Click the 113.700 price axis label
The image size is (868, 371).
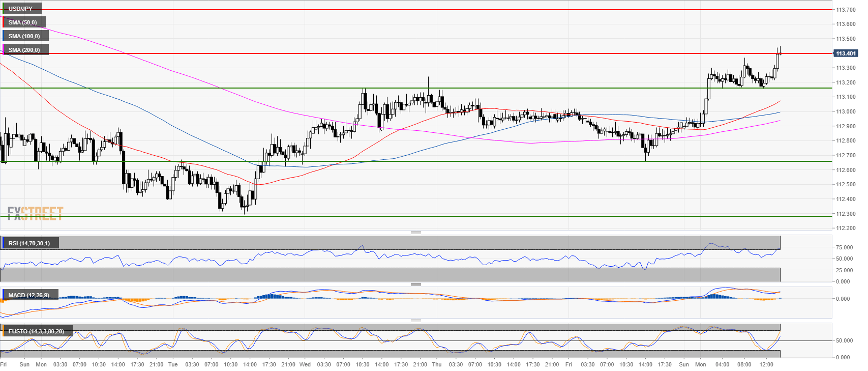click(845, 10)
